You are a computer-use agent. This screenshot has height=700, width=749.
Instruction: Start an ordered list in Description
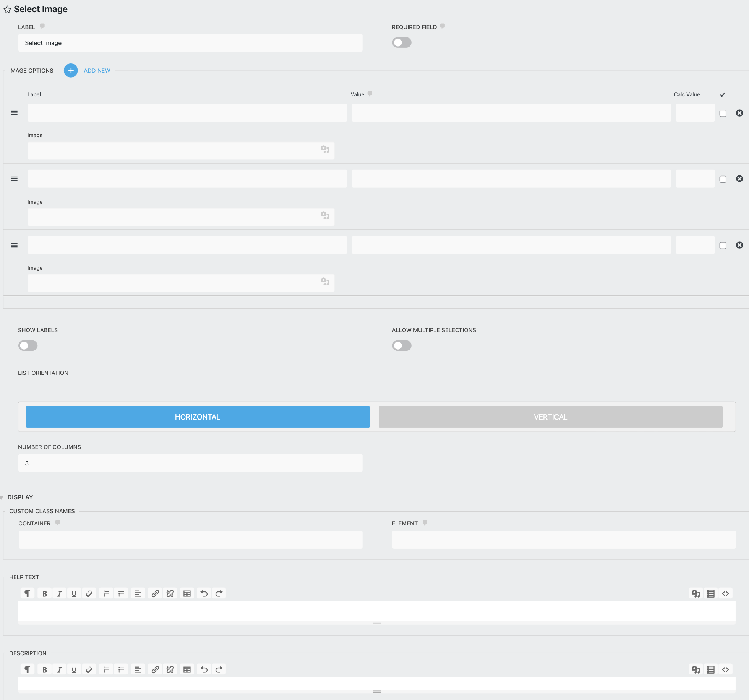coord(106,669)
